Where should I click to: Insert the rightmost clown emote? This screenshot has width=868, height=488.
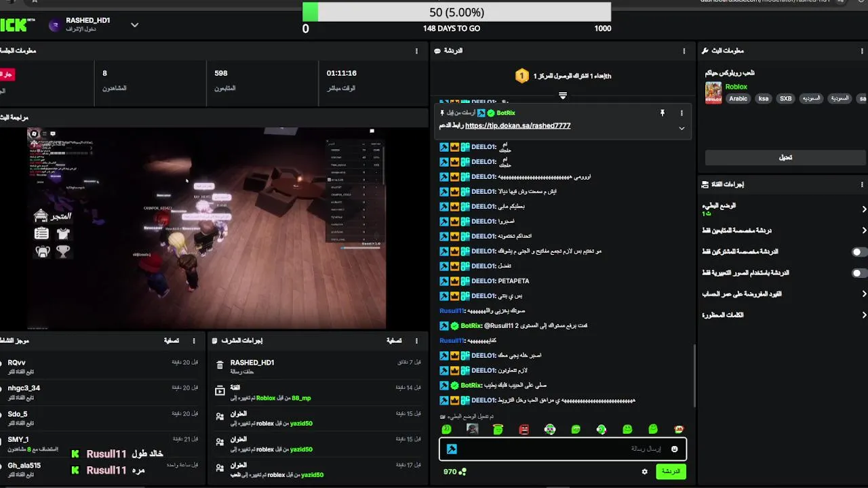[x=679, y=429]
